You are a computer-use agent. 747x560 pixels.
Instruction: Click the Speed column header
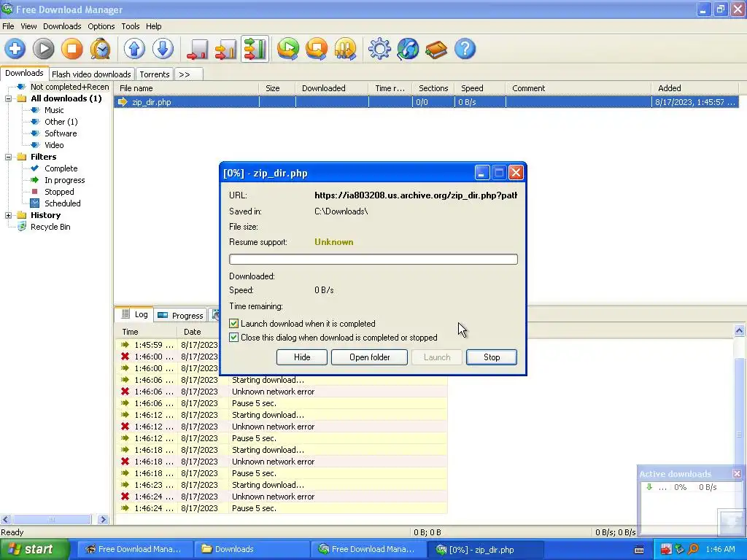click(480, 88)
